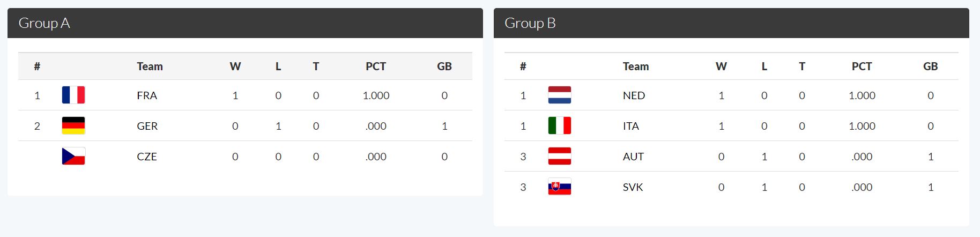Open the GER team link
980x237 pixels.
147,126
